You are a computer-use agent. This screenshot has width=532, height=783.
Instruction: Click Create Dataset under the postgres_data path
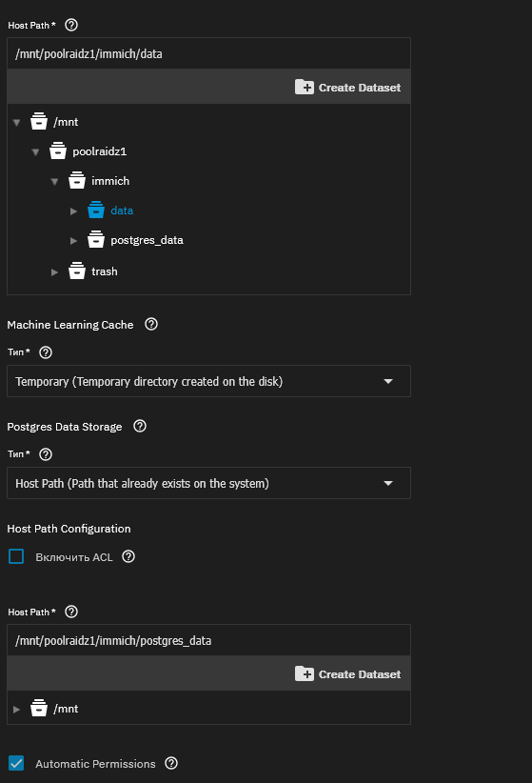348,674
